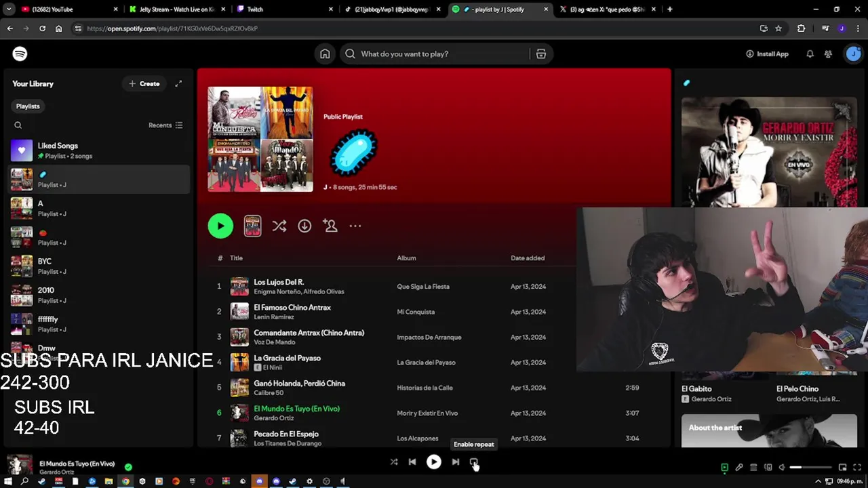
Task: Open the 2010 playlist
Action: coord(99,295)
